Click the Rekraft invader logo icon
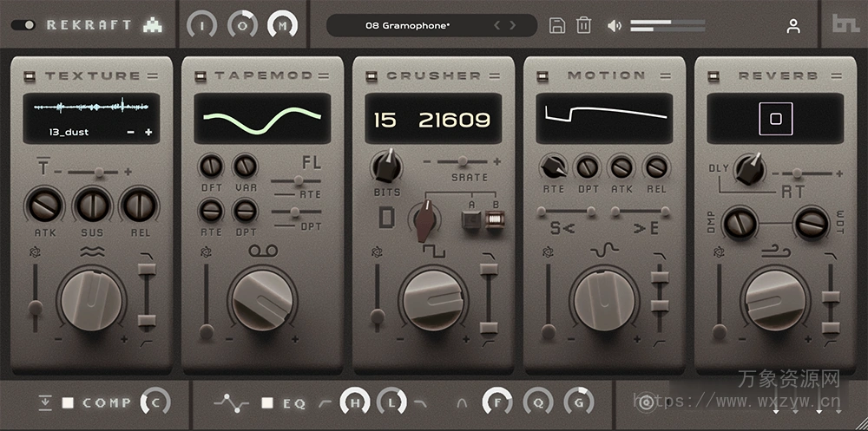 153,25
